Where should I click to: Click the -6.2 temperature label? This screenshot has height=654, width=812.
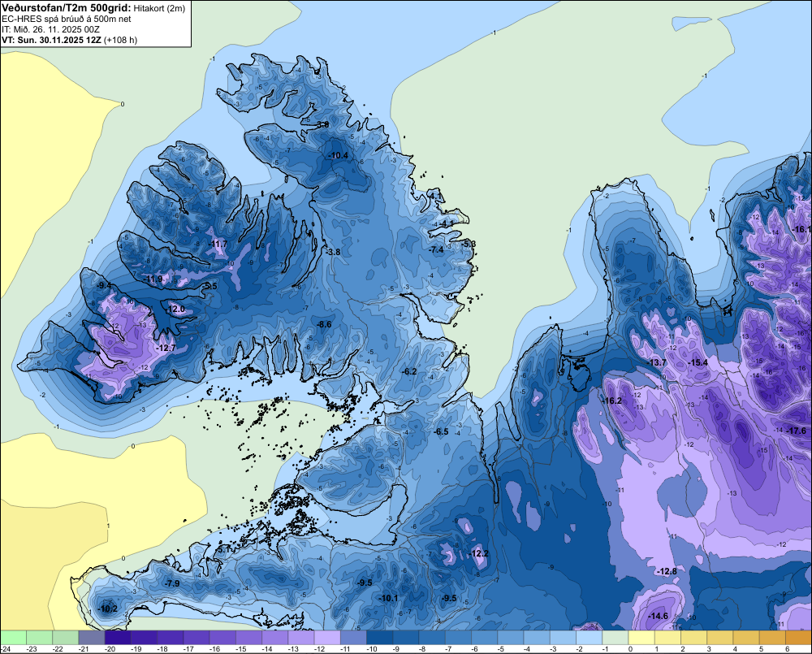[410, 371]
